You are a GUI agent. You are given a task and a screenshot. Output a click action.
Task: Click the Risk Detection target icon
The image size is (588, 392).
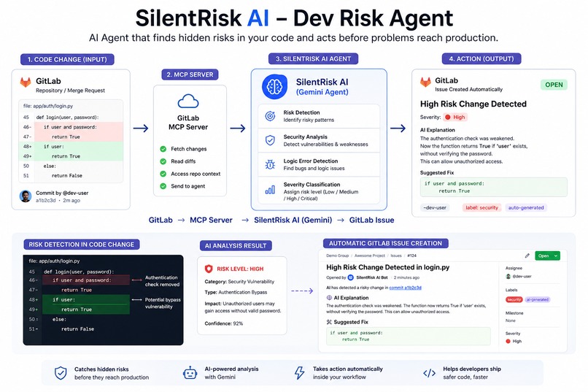pos(270,116)
